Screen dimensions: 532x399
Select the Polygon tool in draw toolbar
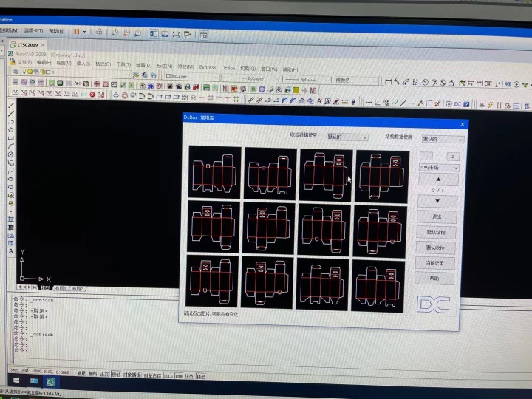click(11, 129)
